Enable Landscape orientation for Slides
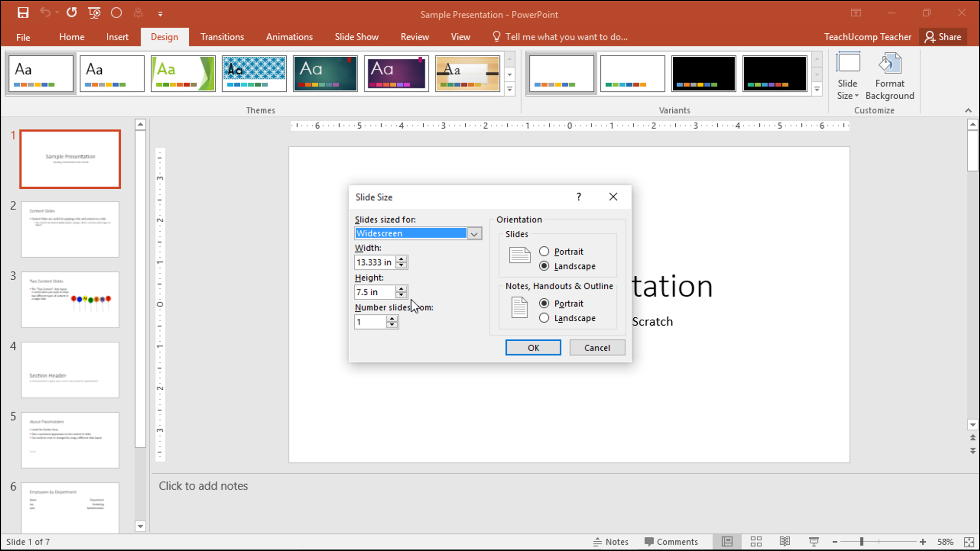Screen dimensions: 980x551 coord(544,266)
